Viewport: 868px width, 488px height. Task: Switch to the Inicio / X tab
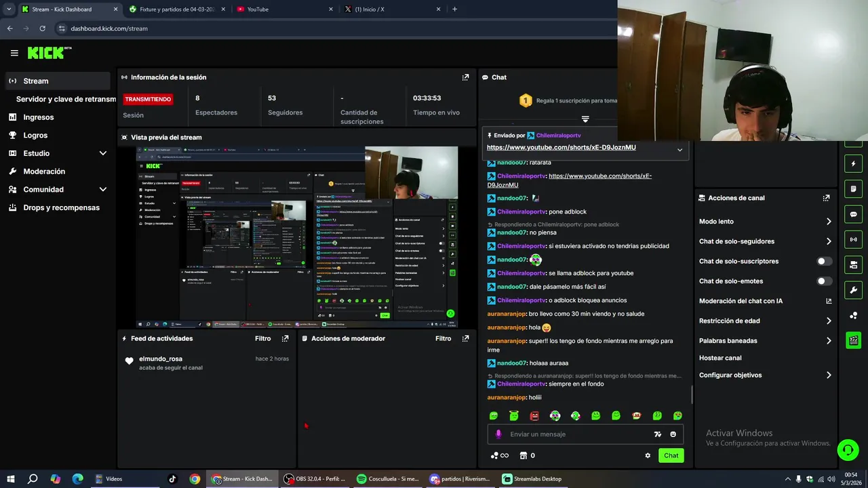392,9
